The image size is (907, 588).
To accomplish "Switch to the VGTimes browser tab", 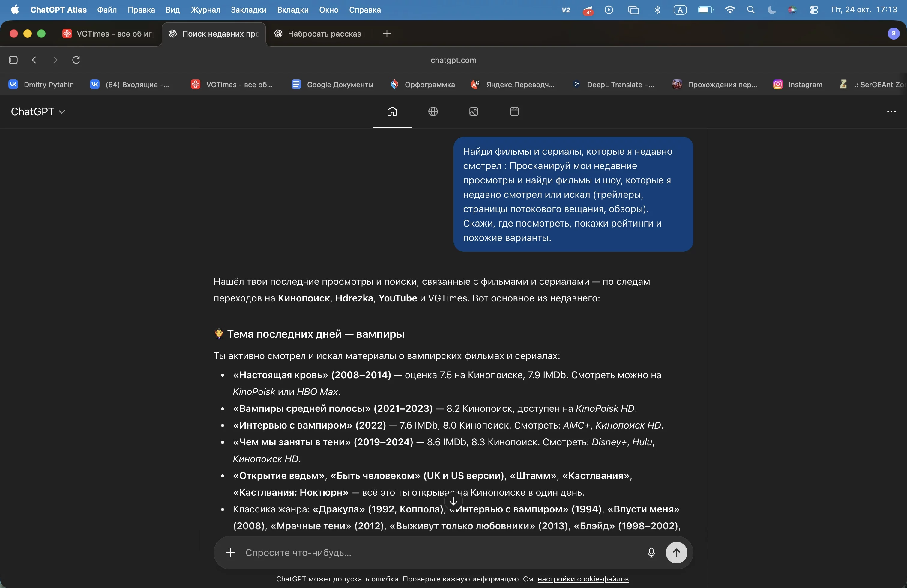I will pyautogui.click(x=108, y=34).
